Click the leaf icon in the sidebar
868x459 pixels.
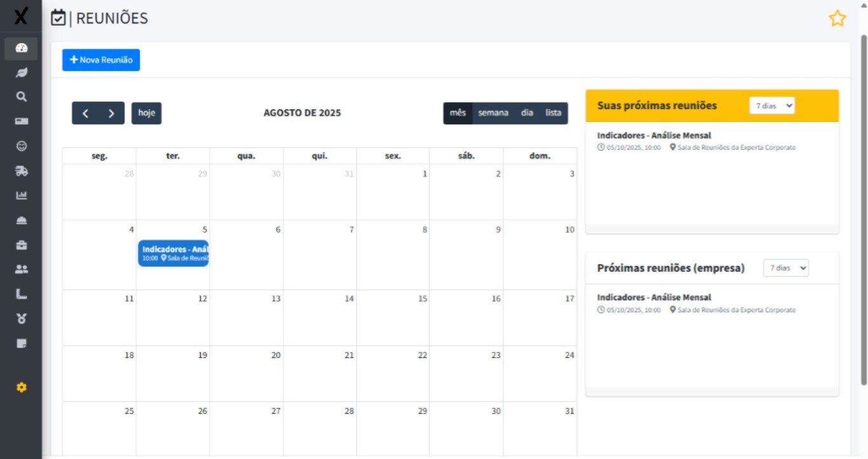pos(22,72)
